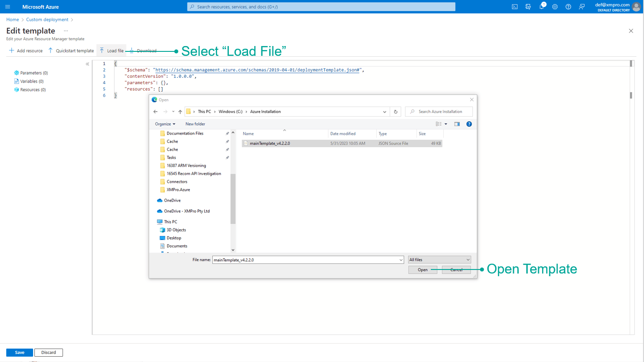Go to Custom deployment breadcrumb
Screen dimensions: 644x362
coord(47,20)
